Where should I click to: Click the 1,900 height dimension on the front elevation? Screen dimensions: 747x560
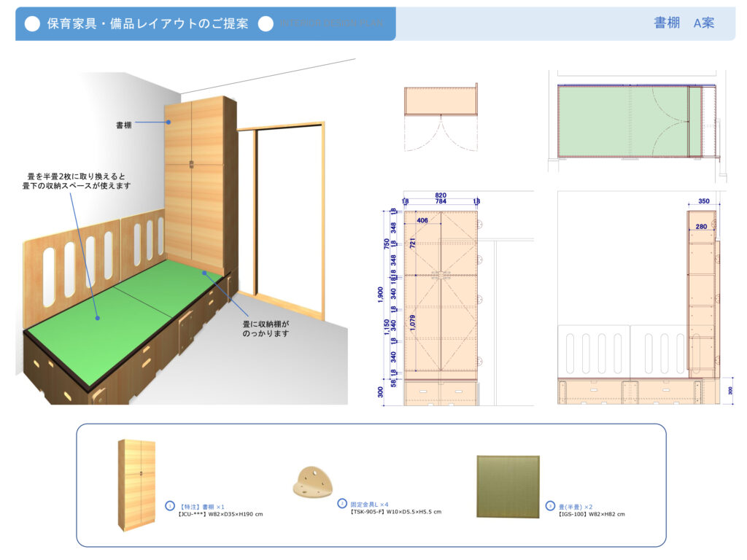(x=380, y=293)
